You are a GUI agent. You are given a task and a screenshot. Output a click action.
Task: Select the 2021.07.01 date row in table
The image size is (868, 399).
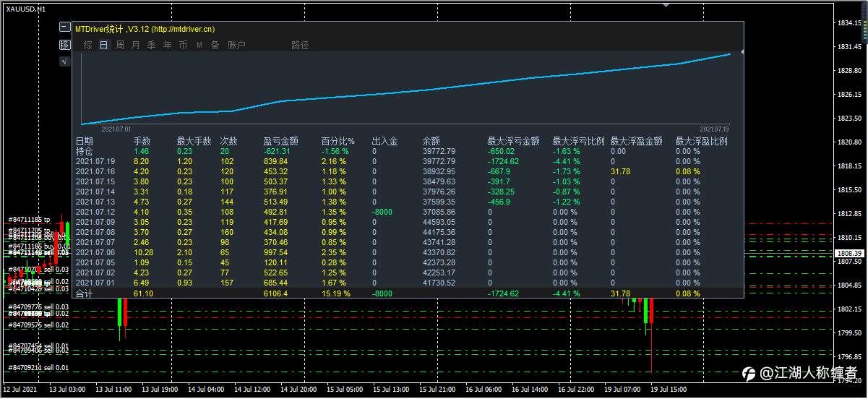point(95,283)
